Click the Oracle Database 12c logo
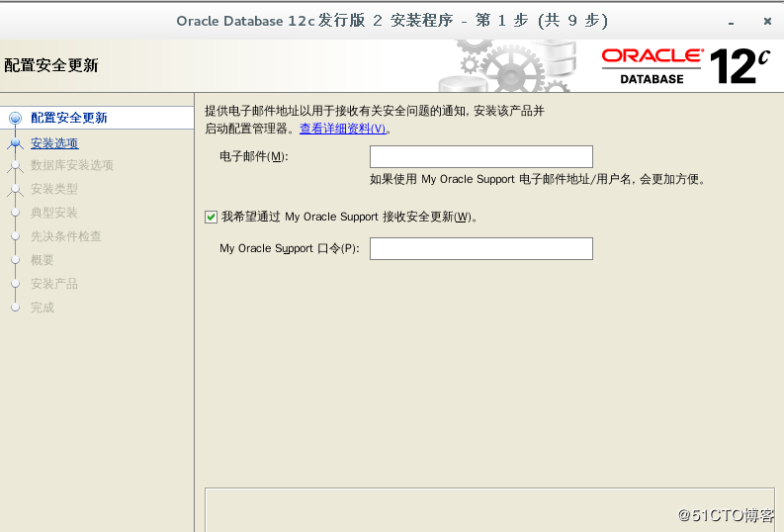Viewport: 784px width, 532px height. (x=686, y=66)
